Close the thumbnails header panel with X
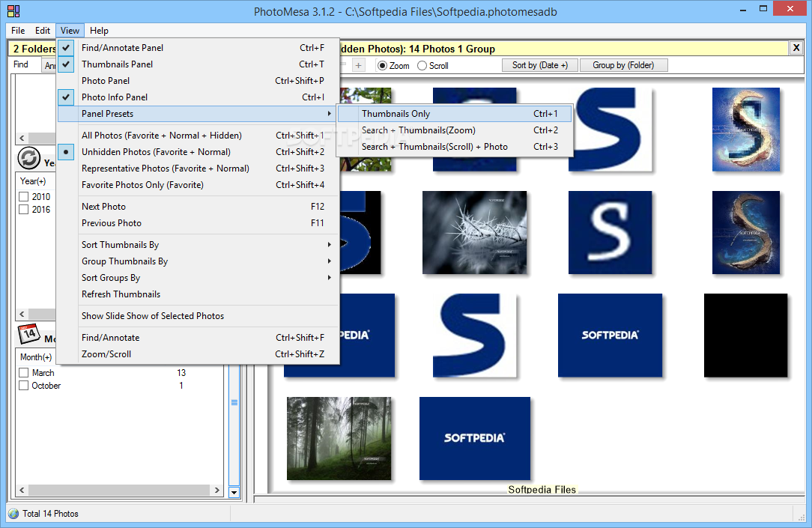 (x=796, y=48)
